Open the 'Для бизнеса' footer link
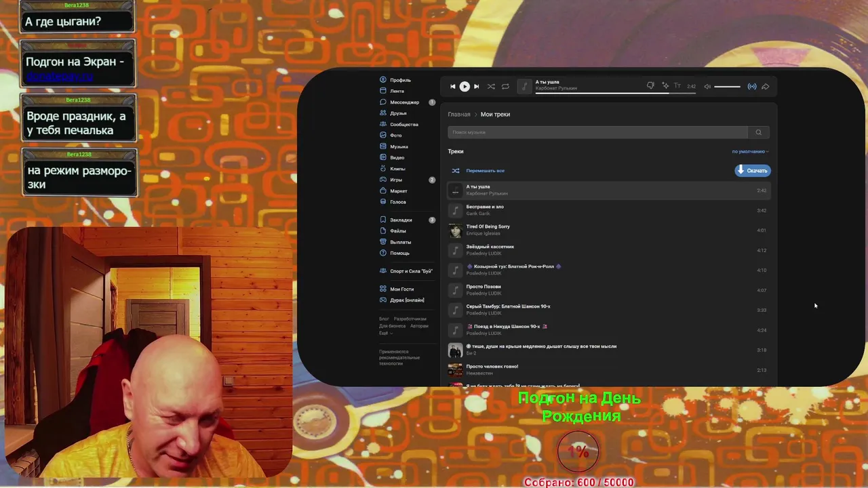The width and height of the screenshot is (868, 488). [392, 326]
